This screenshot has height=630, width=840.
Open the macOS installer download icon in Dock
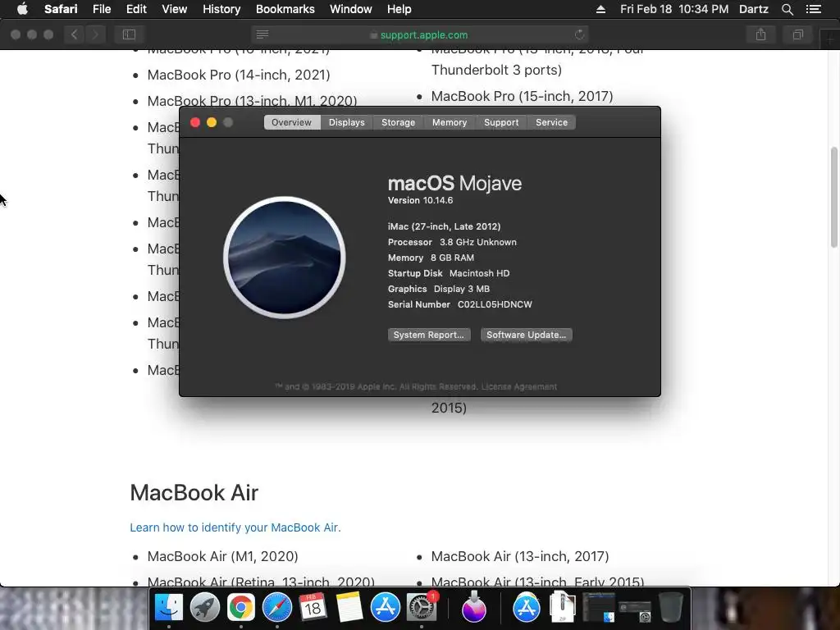click(x=474, y=608)
